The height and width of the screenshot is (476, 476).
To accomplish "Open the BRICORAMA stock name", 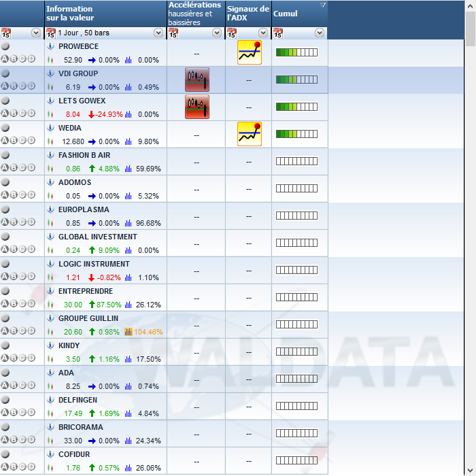I will click(x=81, y=427).
